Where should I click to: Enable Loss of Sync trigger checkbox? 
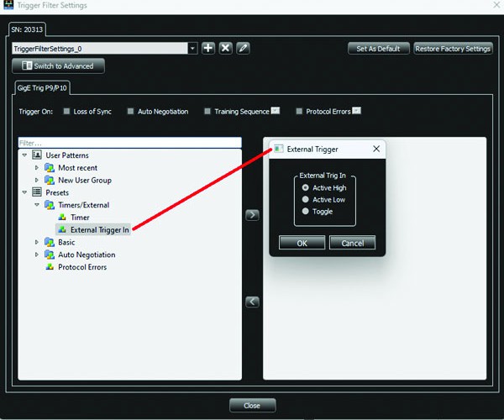point(66,111)
